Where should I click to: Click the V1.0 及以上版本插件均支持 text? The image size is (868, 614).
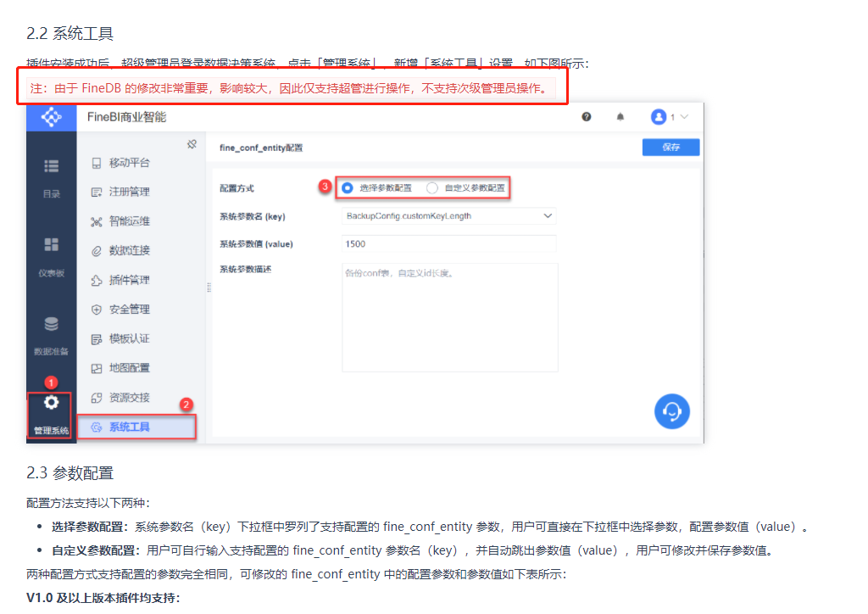point(103,598)
